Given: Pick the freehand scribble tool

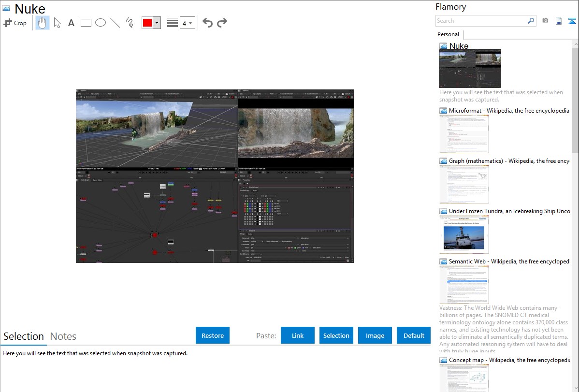Looking at the screenshot, I should pyautogui.click(x=130, y=23).
